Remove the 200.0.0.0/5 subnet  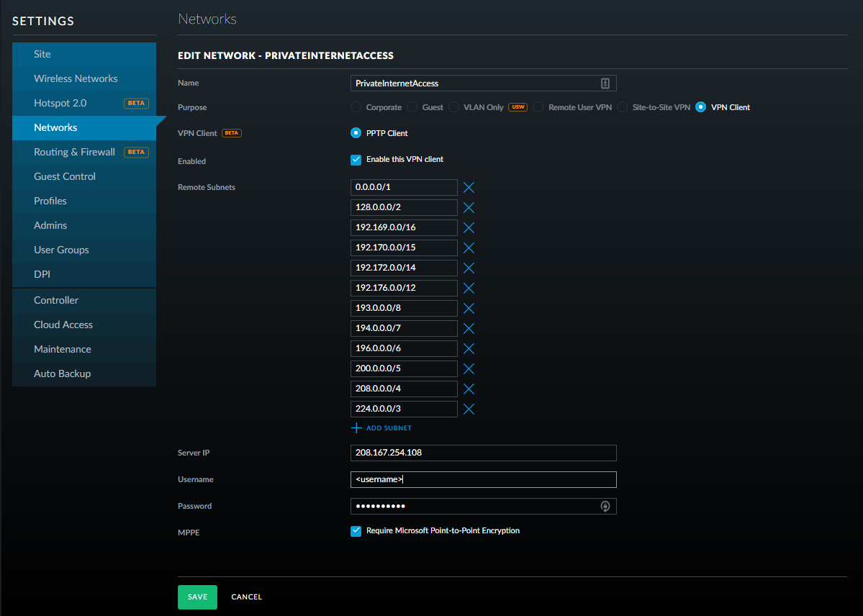click(469, 369)
